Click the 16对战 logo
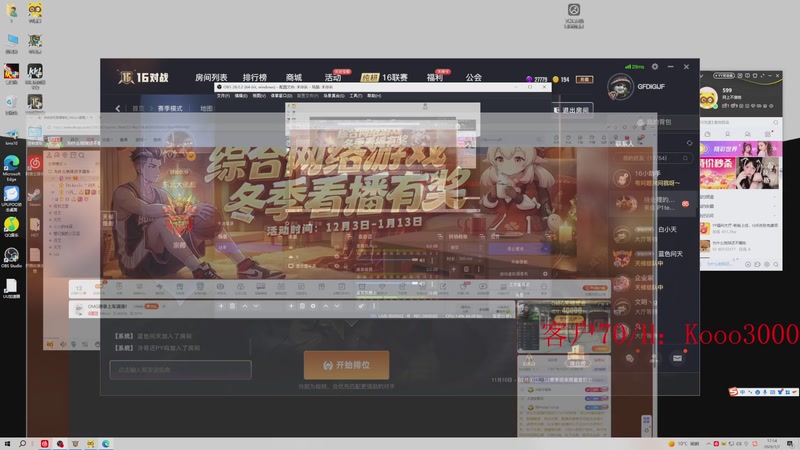800x450 pixels. pyautogui.click(x=143, y=77)
